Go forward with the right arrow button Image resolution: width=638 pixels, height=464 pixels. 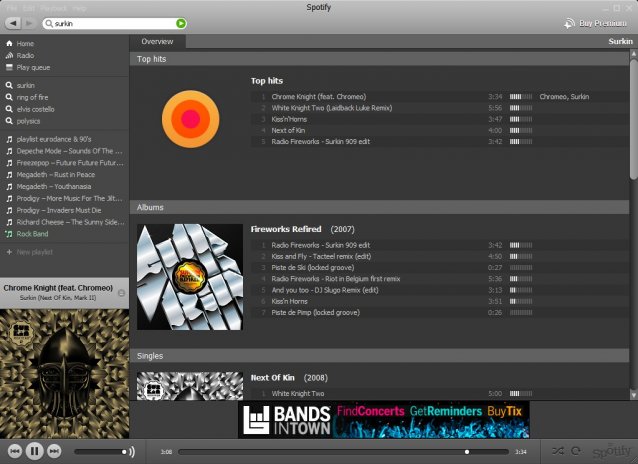(29, 23)
